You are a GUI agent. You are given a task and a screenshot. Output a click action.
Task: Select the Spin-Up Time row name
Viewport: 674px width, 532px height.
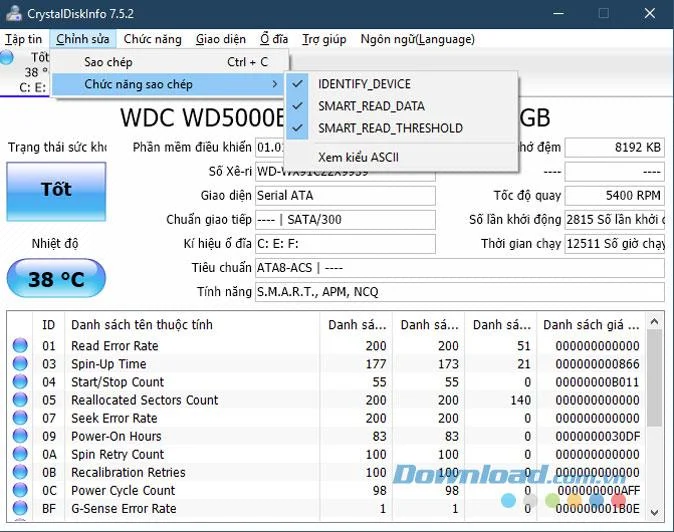point(108,364)
